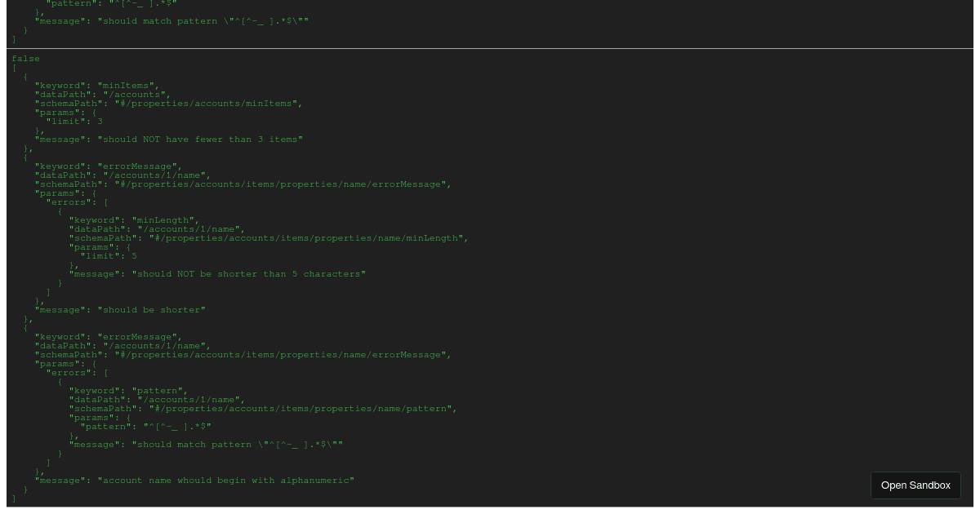
Task: Select the "keyword": "minItems" line
Action: tap(97, 86)
